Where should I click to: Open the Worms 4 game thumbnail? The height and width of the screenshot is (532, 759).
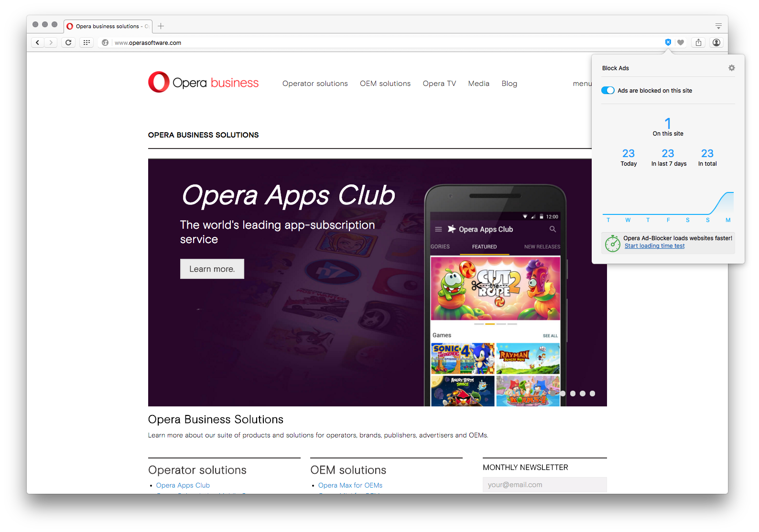pos(528,391)
